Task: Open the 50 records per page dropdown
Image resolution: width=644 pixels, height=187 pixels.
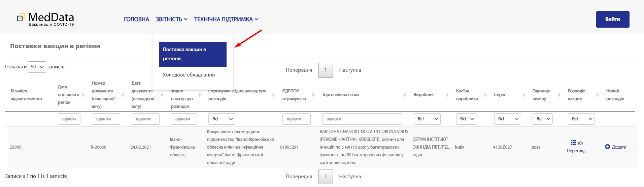Action: tap(37, 67)
